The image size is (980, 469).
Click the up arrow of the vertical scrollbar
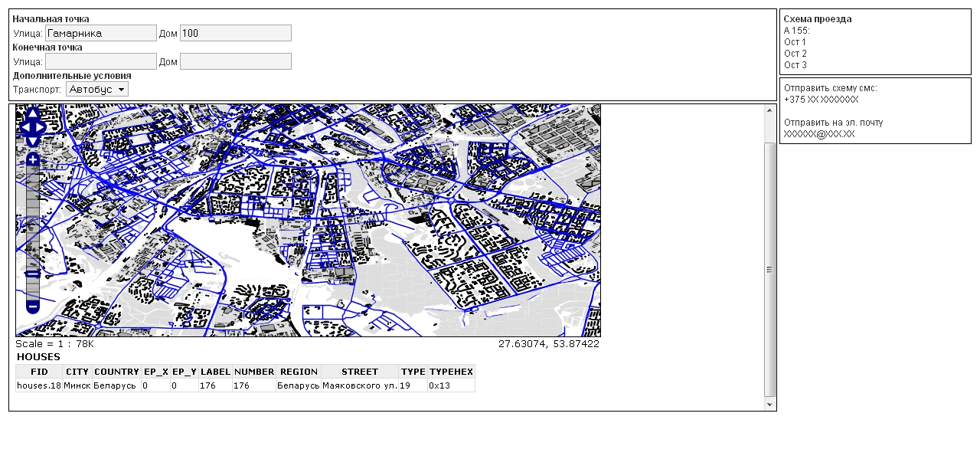pyautogui.click(x=768, y=110)
